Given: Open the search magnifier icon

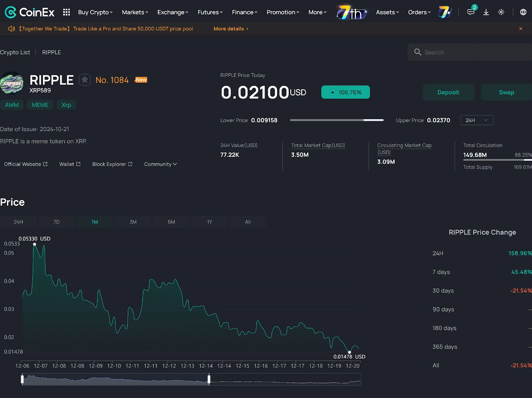Looking at the screenshot, I should point(418,52).
